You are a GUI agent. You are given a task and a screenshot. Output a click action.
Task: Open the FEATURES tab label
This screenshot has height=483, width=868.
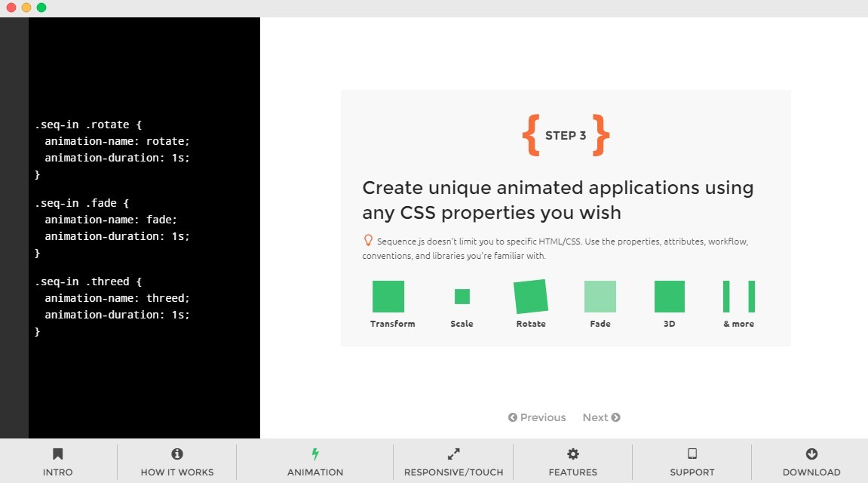click(x=573, y=472)
